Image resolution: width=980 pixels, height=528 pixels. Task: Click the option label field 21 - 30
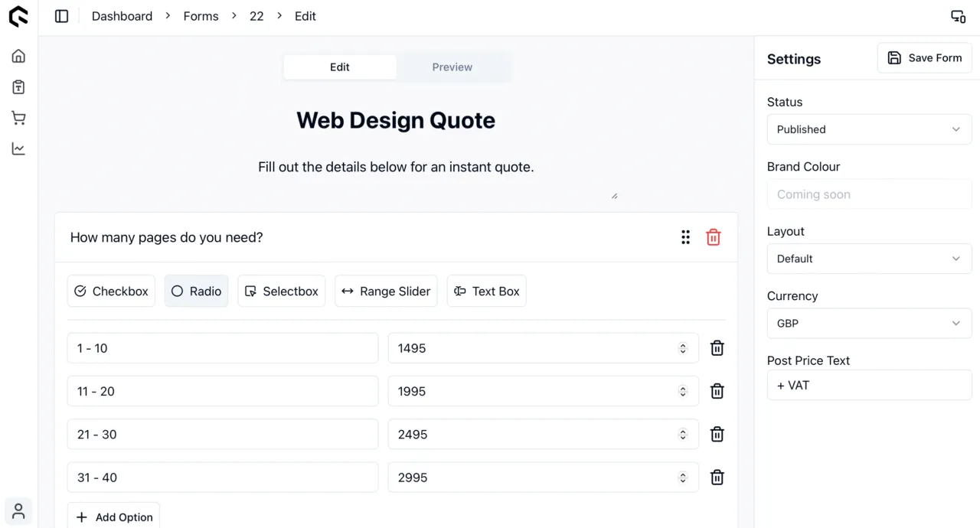pos(223,435)
